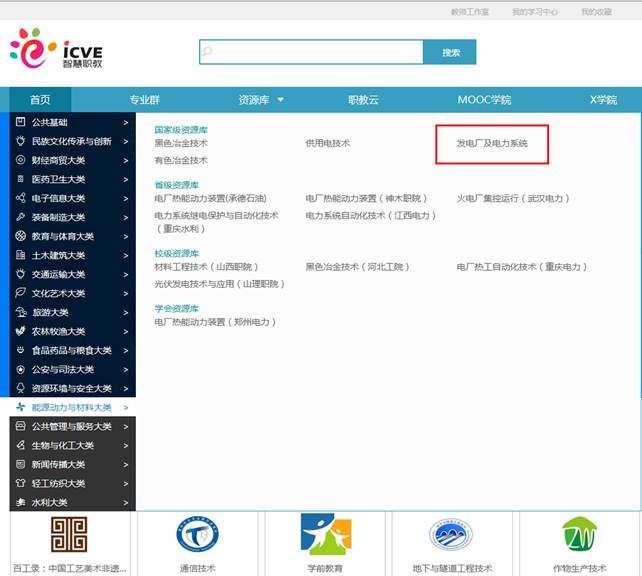
Task: Open 光伏发电技术与应用（山理职院）link
Action: click(x=219, y=284)
